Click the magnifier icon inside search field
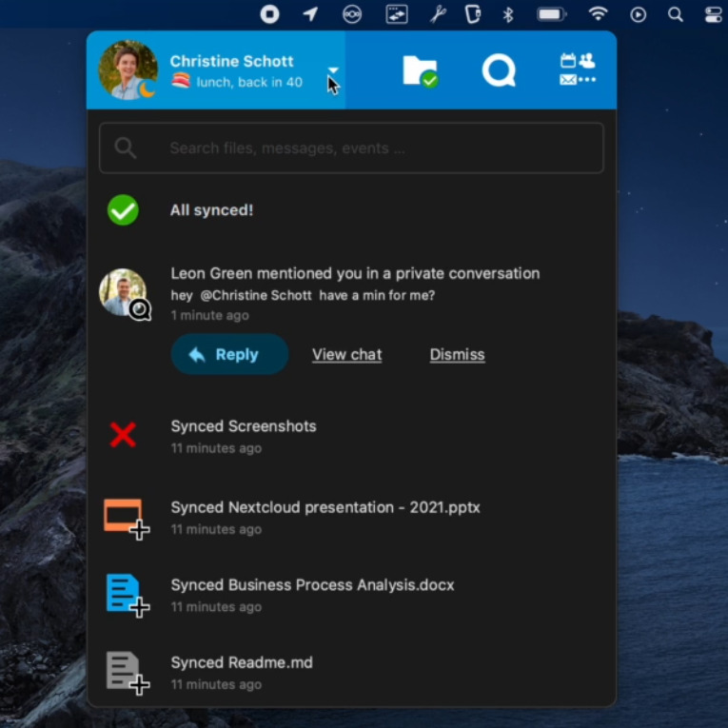 tap(126, 148)
